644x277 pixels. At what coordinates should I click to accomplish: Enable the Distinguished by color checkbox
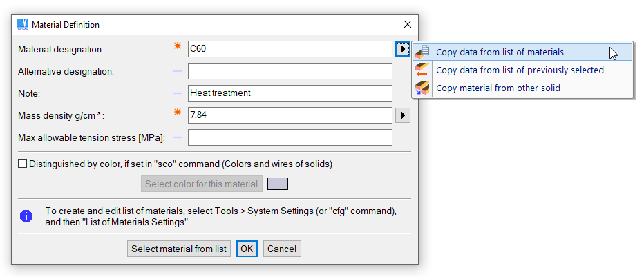click(23, 164)
